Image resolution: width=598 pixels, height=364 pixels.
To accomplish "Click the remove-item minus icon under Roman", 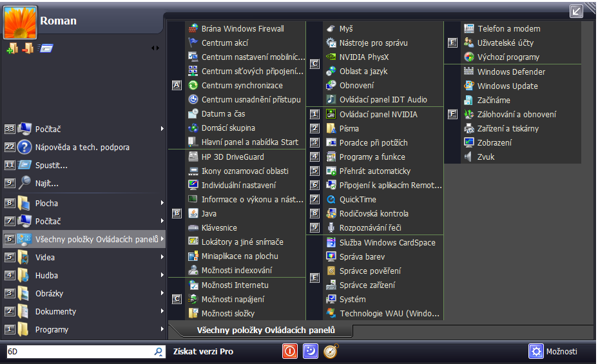I will coord(28,48).
